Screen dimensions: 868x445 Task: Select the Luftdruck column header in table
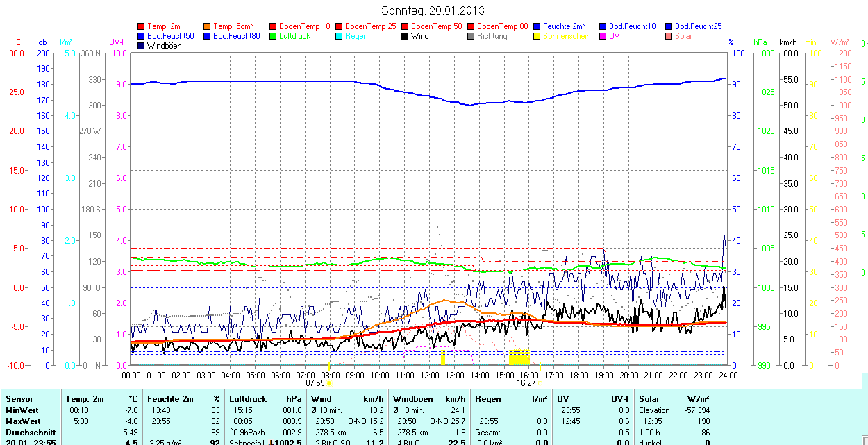tap(247, 399)
